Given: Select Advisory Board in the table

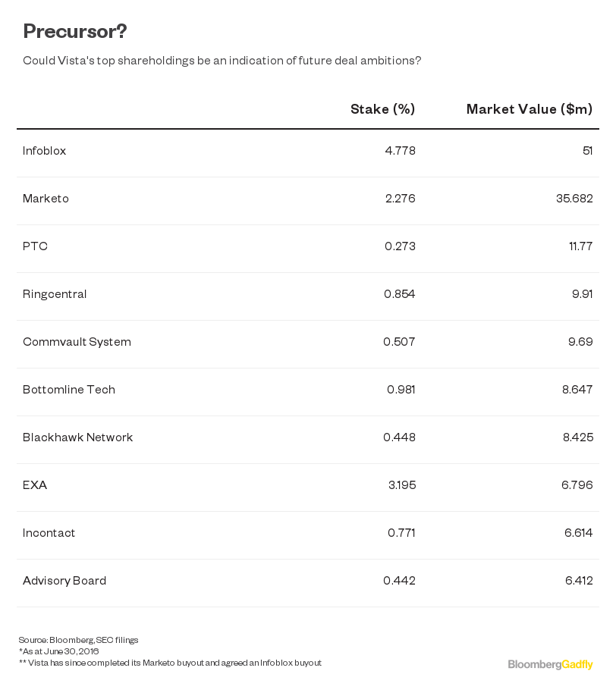Looking at the screenshot, I should (64, 580).
